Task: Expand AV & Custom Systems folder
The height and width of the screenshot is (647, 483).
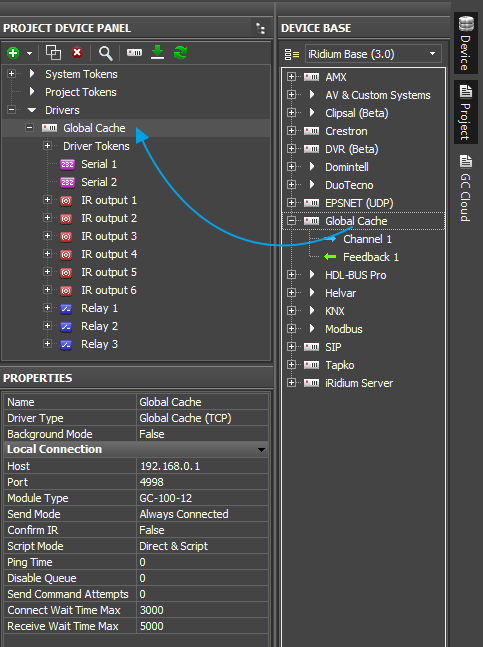Action: coord(292,95)
